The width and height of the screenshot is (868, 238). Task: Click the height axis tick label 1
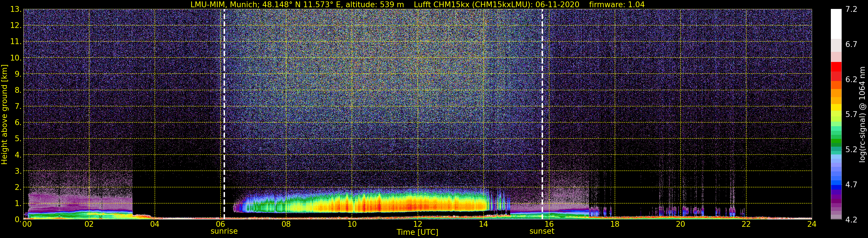[18, 204]
